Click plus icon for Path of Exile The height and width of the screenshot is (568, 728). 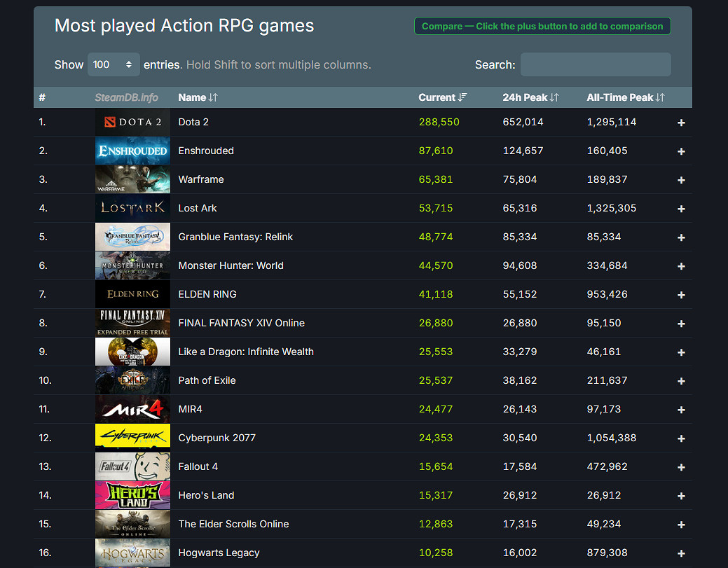coord(681,381)
